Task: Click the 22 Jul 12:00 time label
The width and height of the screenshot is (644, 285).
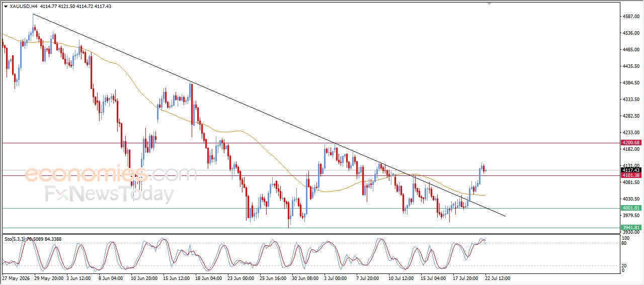Action: [497, 278]
